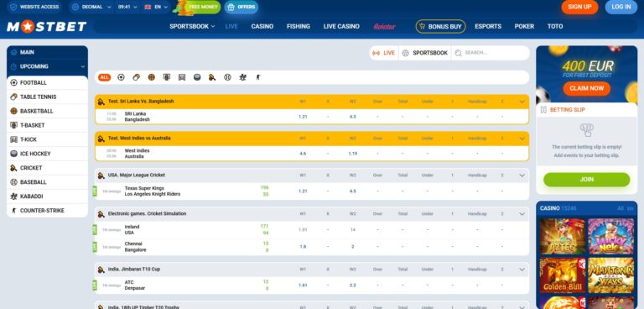Image resolution: width=644 pixels, height=309 pixels.
Task: Select the basketball icon in the filter bar
Action: (x=152, y=77)
